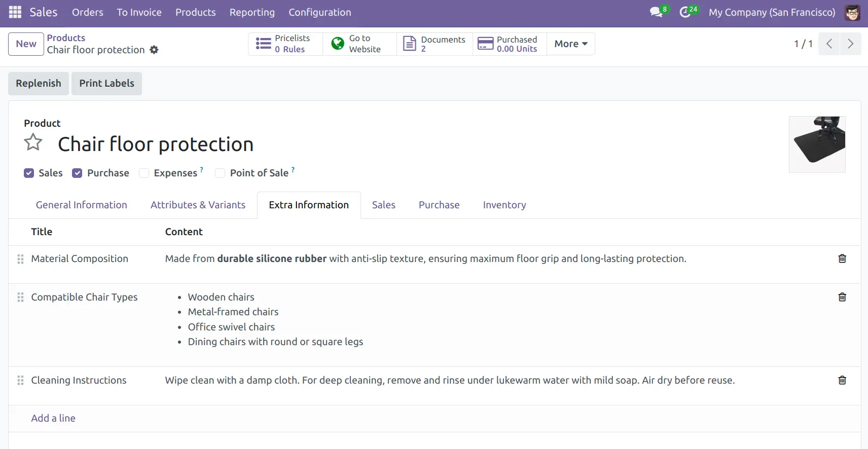This screenshot has width=868, height=449.
Task: Click the Add a line link
Action: point(53,418)
